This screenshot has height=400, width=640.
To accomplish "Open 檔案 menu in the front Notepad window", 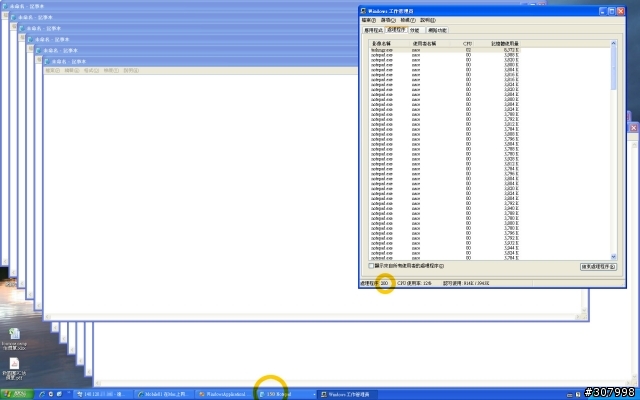I will pyautogui.click(x=52, y=71).
